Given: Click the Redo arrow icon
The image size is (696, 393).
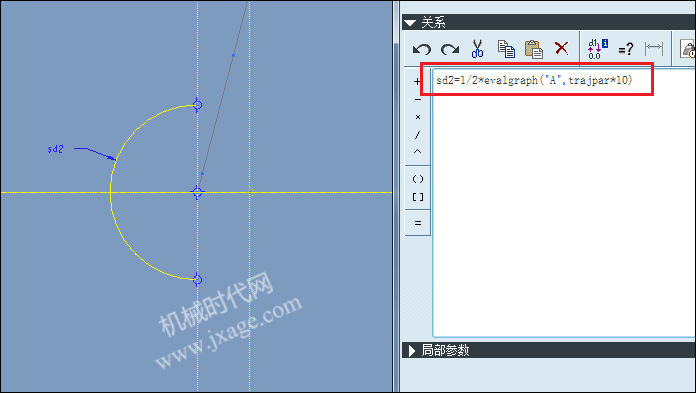Looking at the screenshot, I should coord(450,49).
